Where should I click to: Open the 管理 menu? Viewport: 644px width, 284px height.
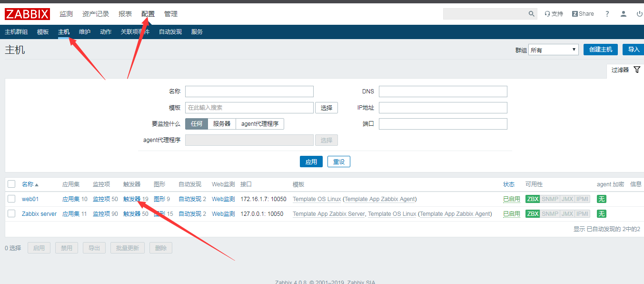tap(171, 14)
